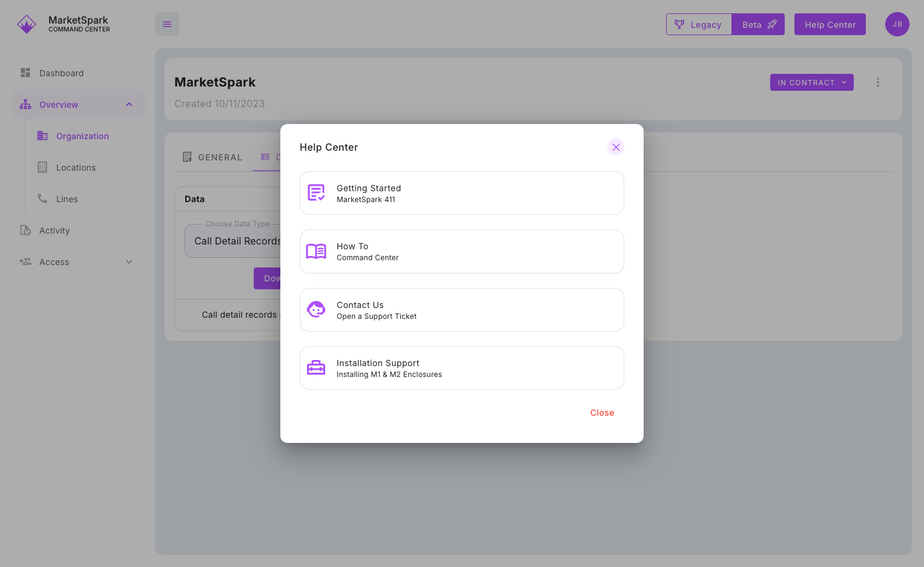The width and height of the screenshot is (924, 567).
Task: Click the Getting Started document icon
Action: (316, 192)
